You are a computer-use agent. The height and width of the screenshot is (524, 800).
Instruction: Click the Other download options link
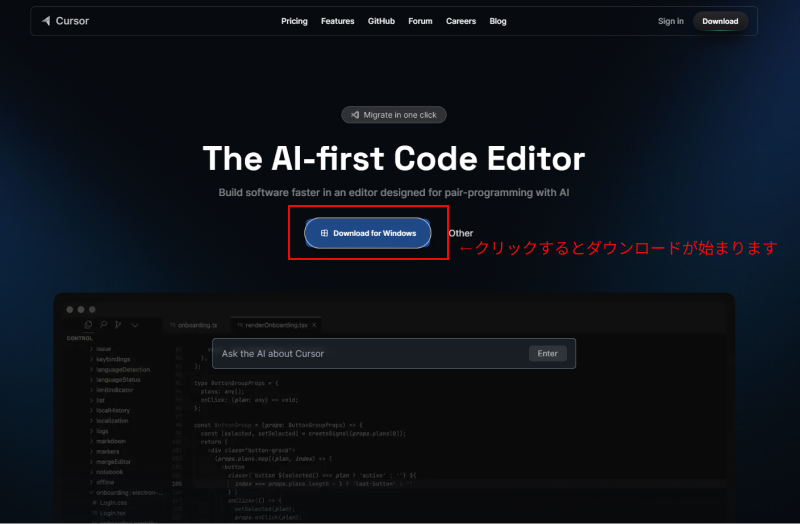[461, 233]
